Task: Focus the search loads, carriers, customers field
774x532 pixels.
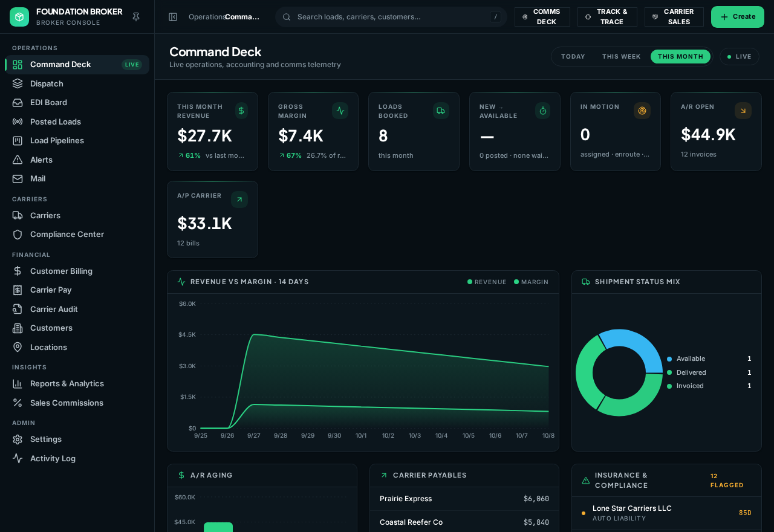Action: pyautogui.click(x=391, y=17)
